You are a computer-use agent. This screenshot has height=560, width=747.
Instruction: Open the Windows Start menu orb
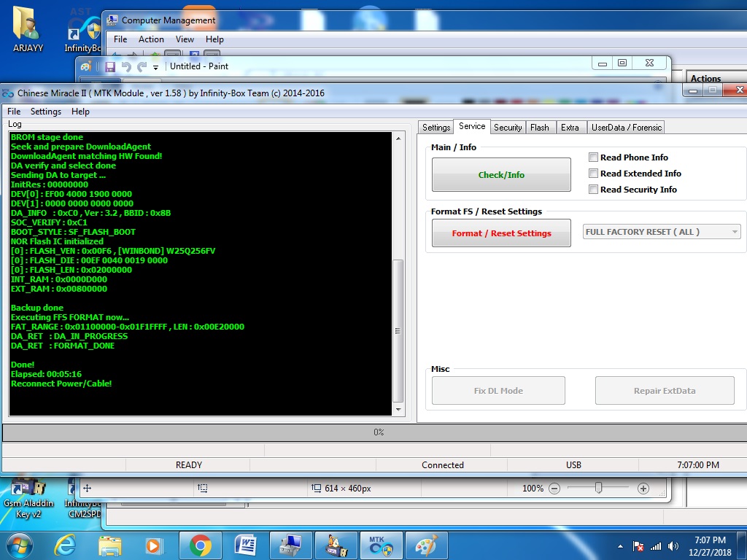click(x=18, y=545)
